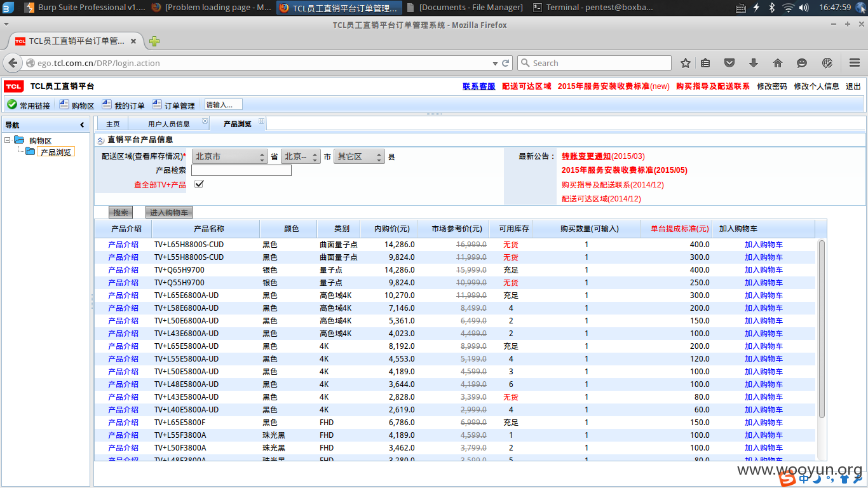Open the system keyboard tray icon
Image resolution: width=868 pixels, height=488 pixels.
741,8
